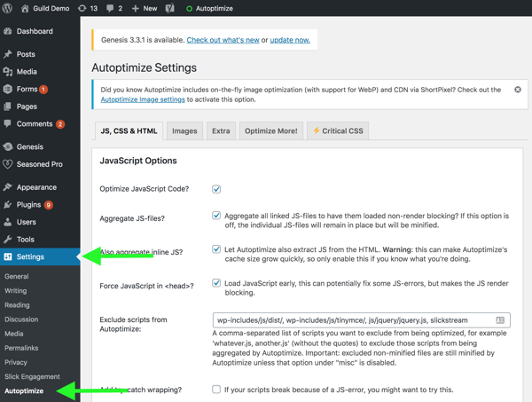The width and height of the screenshot is (532, 402).
Task: Follow the Check out what's new link
Action: [223, 40]
